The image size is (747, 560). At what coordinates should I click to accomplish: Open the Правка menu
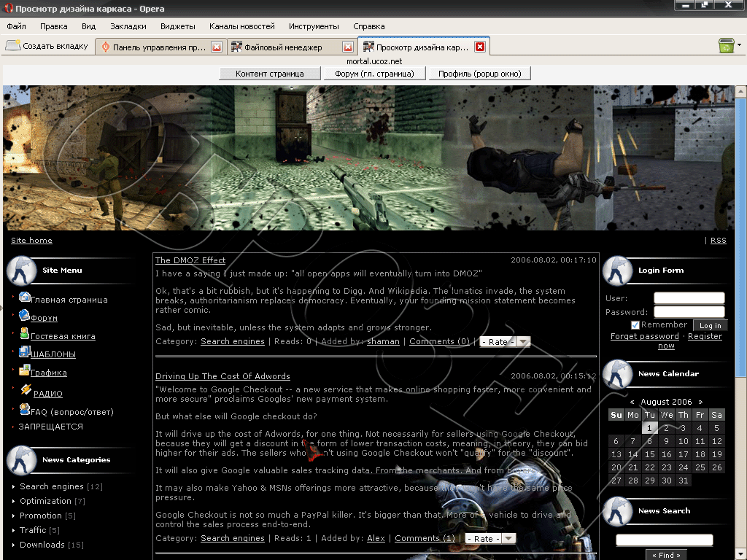click(53, 26)
